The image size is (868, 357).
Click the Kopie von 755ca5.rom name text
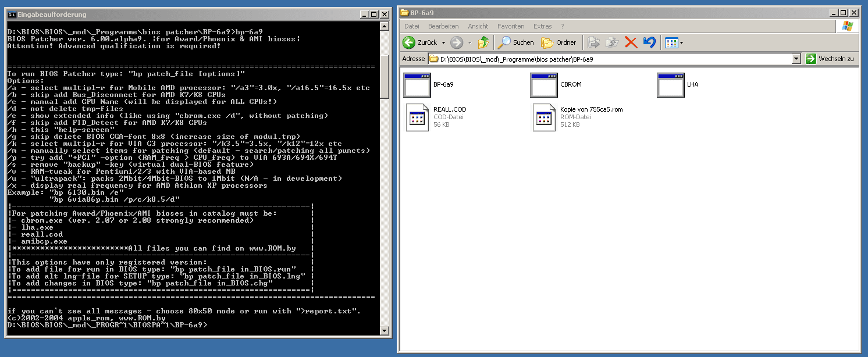click(x=592, y=109)
